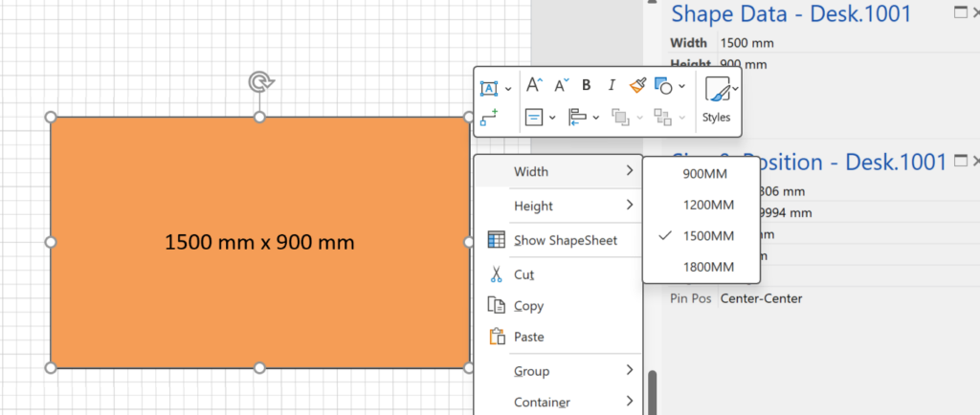This screenshot has height=415, width=980.
Task: Expand the text alignment dropdown arrow
Action: [x=552, y=118]
